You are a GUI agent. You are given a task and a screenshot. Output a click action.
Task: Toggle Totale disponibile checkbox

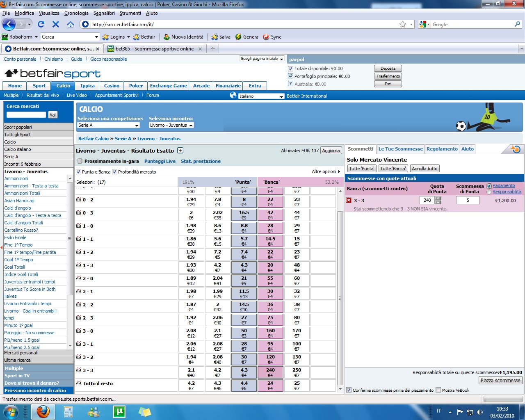coord(291,68)
